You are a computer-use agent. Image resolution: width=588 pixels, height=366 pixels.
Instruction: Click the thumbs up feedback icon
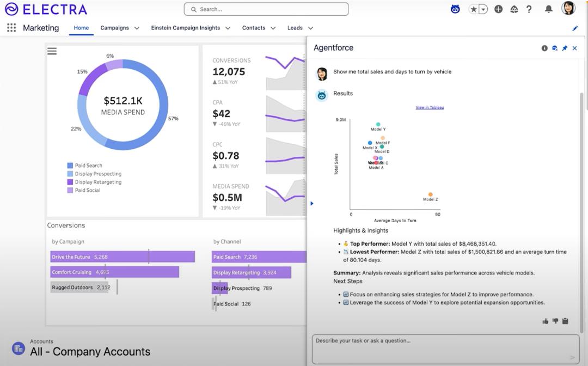tap(545, 321)
